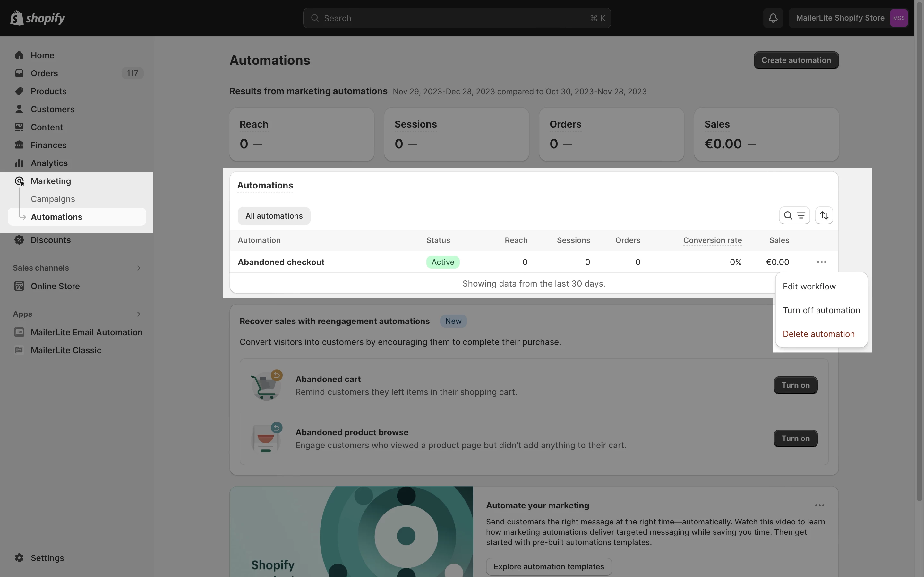Open Settings via the gear icon
This screenshot has height=577, width=924.
[19, 557]
